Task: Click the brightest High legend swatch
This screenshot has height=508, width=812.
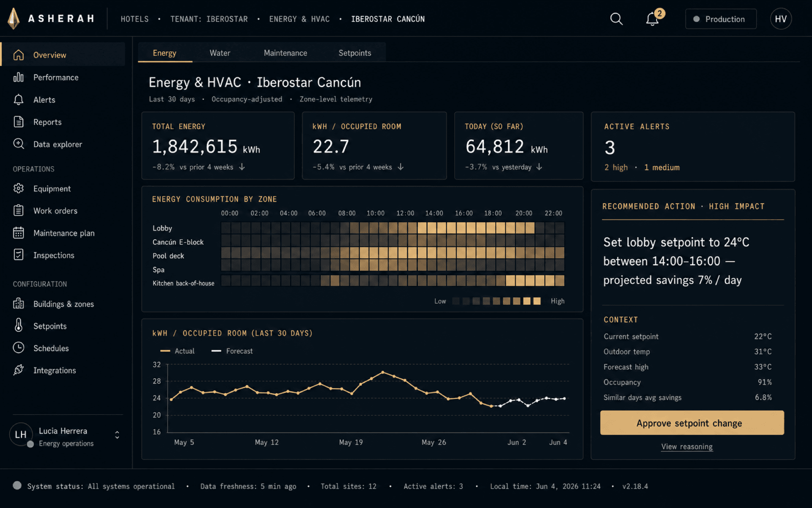Action: (537, 301)
